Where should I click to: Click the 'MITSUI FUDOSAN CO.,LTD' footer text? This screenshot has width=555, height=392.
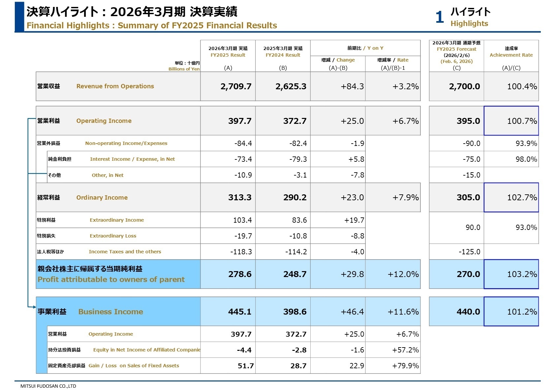pos(48,386)
